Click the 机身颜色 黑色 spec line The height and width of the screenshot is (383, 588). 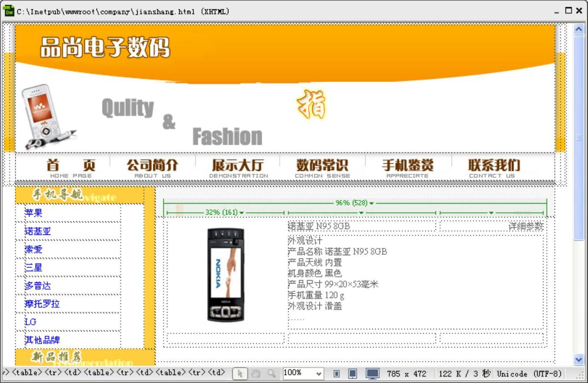tap(315, 273)
